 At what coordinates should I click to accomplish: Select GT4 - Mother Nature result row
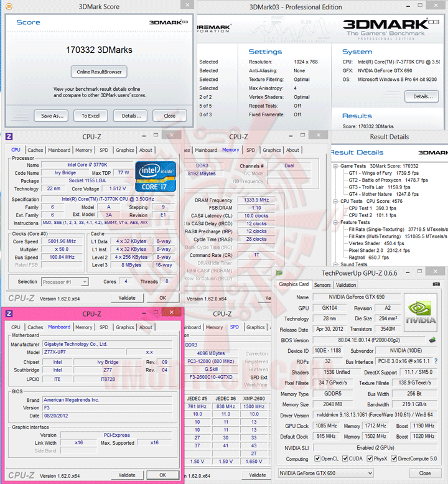383,194
